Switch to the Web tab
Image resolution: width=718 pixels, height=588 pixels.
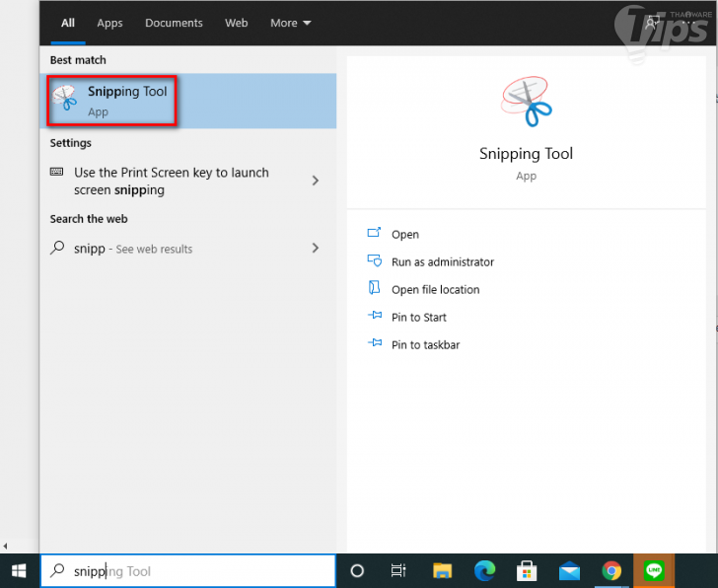pyautogui.click(x=237, y=23)
